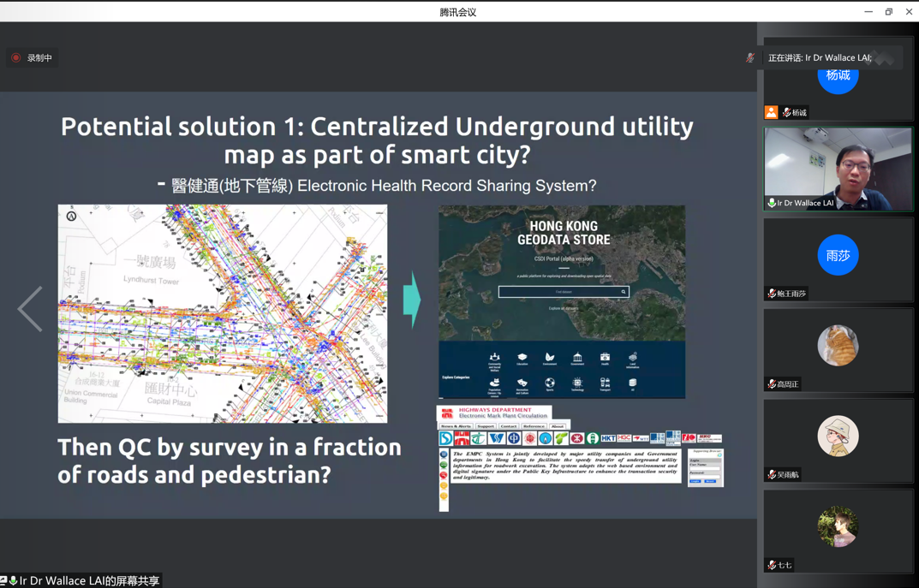This screenshot has height=588, width=919.
Task: Click the muted microphone icon beside speaking banner
Action: pos(749,57)
